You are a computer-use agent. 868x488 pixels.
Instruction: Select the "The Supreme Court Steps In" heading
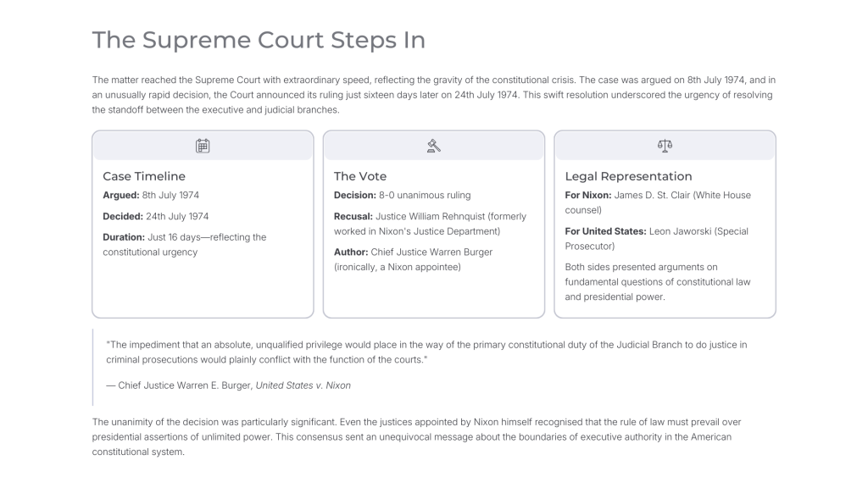coord(259,40)
